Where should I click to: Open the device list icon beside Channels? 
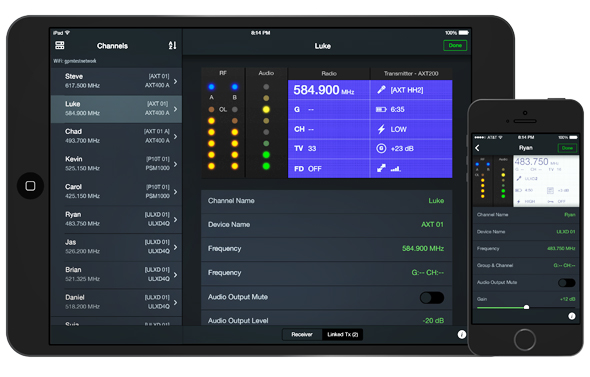click(x=60, y=46)
